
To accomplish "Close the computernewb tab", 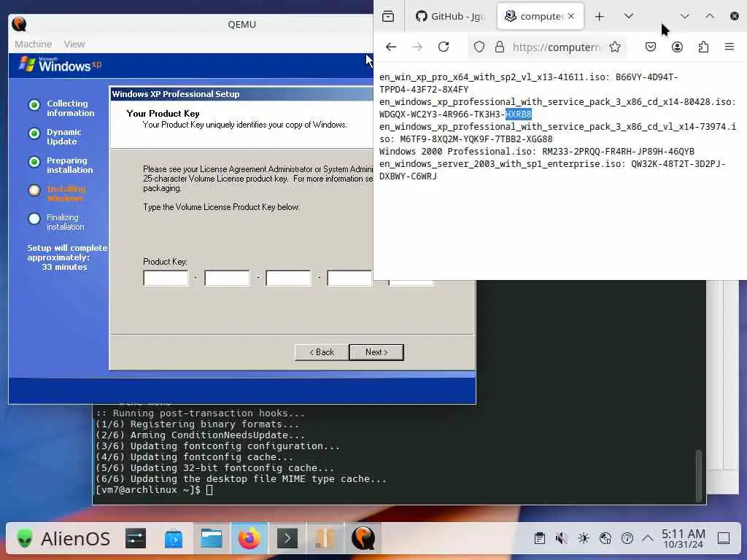I will (x=571, y=16).
